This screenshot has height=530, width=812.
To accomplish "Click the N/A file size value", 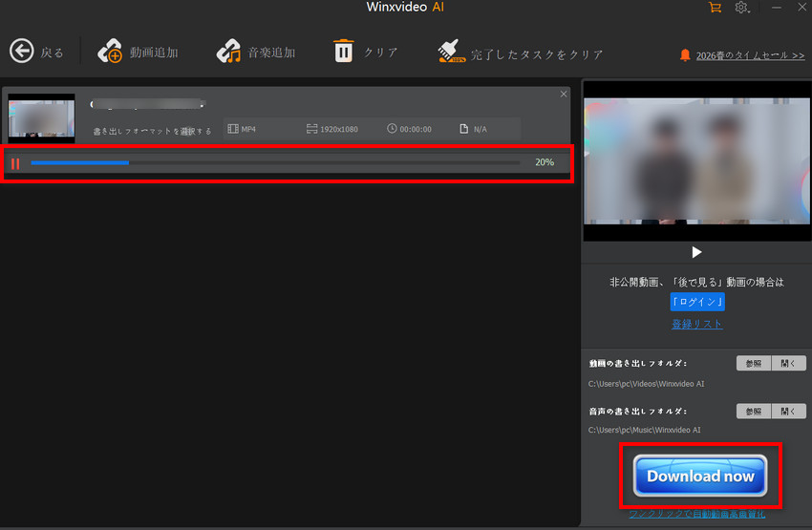I will point(481,129).
